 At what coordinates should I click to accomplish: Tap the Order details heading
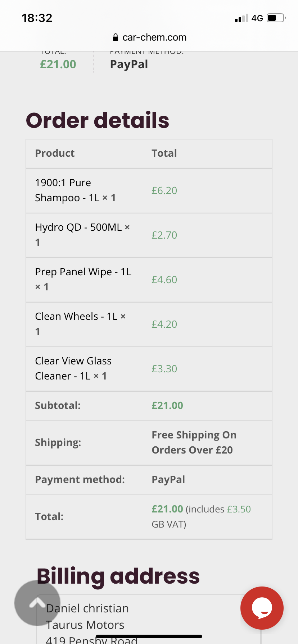tap(98, 120)
